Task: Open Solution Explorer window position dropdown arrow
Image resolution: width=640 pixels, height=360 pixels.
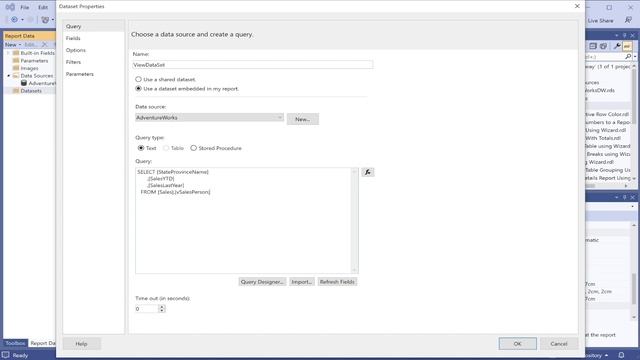Action: (x=616, y=36)
